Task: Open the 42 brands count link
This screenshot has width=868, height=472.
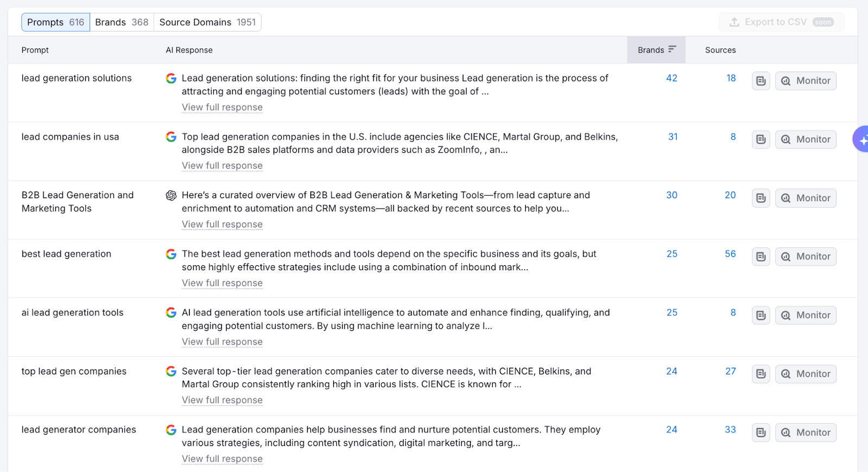Action: (672, 78)
